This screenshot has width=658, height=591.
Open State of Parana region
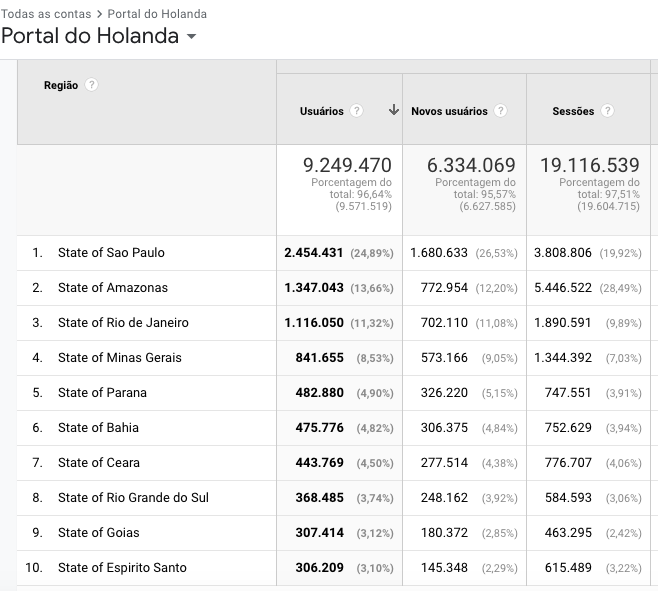102,393
